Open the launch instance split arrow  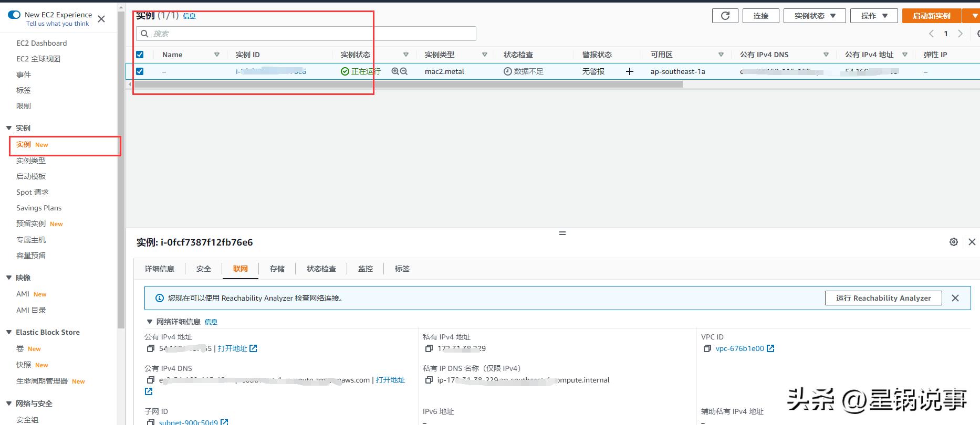tap(971, 16)
